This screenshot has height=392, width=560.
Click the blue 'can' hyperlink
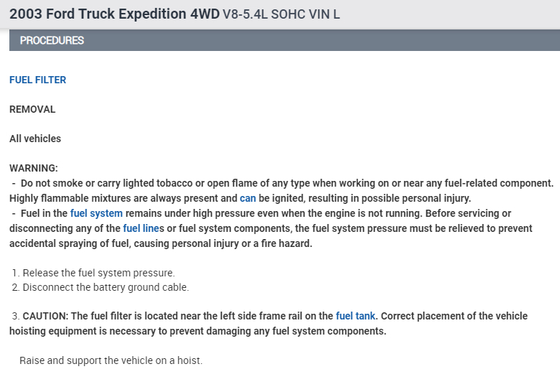tap(248, 198)
